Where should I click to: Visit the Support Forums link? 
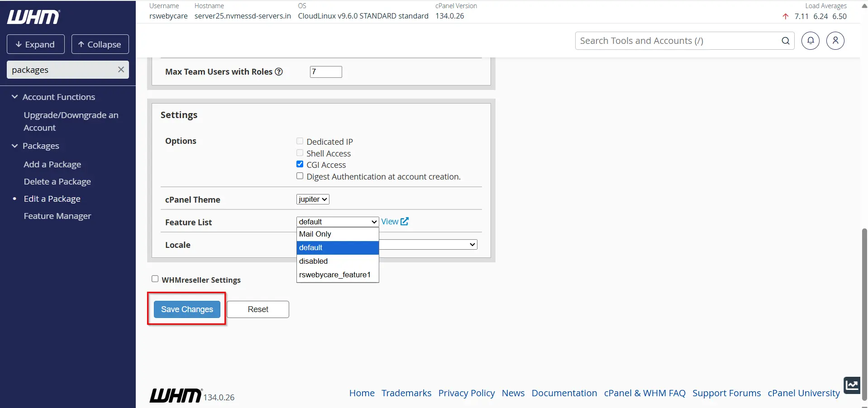[727, 393]
